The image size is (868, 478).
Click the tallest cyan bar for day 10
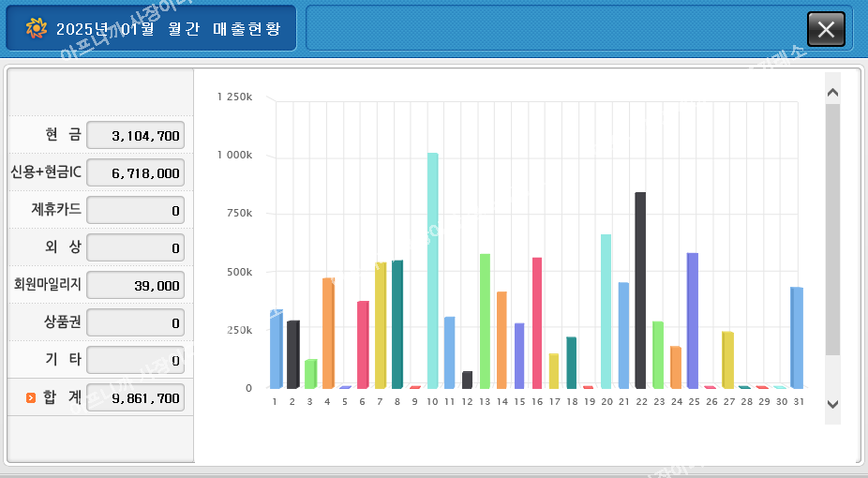432,272
